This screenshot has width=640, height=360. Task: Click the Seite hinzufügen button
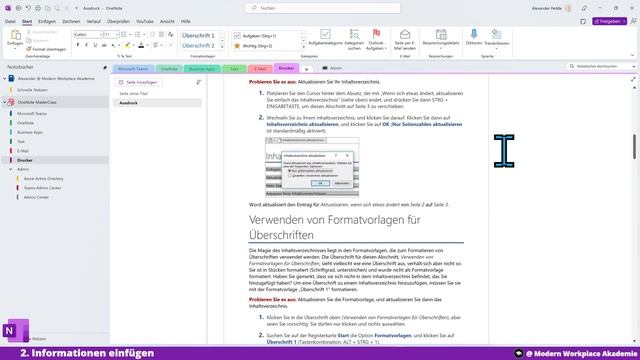[138, 82]
